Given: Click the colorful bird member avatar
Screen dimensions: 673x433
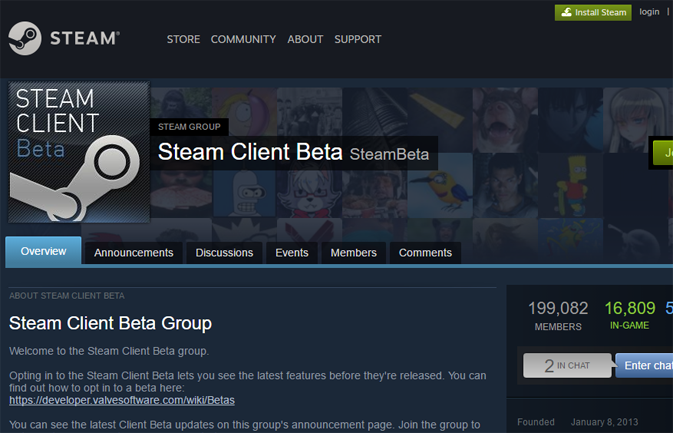Looking at the screenshot, I should (440, 185).
